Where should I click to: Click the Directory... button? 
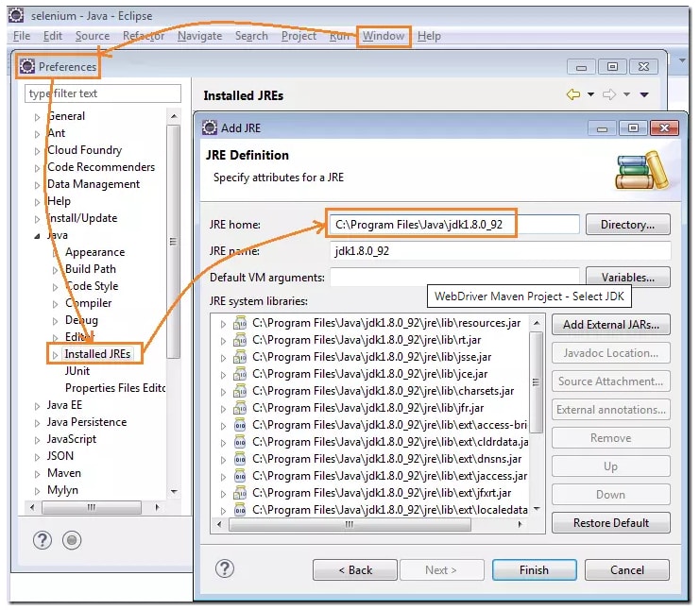tap(627, 225)
